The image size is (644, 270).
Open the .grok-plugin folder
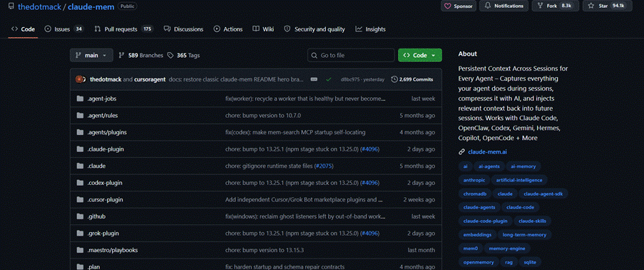(x=103, y=233)
